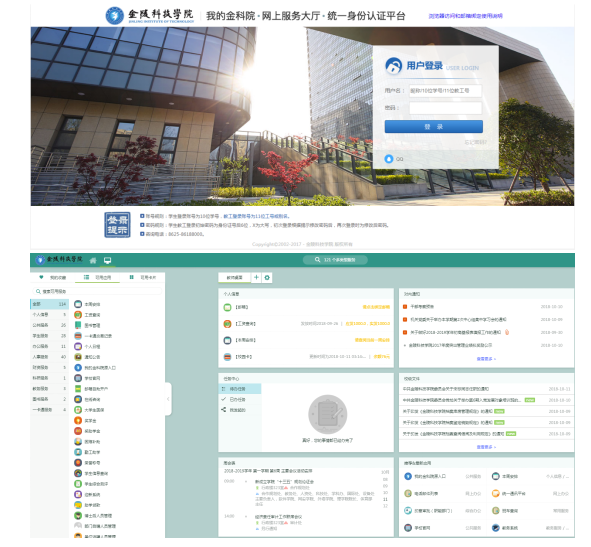Click the service search box in left panel
The height and width of the screenshot is (547, 591).
point(97,291)
